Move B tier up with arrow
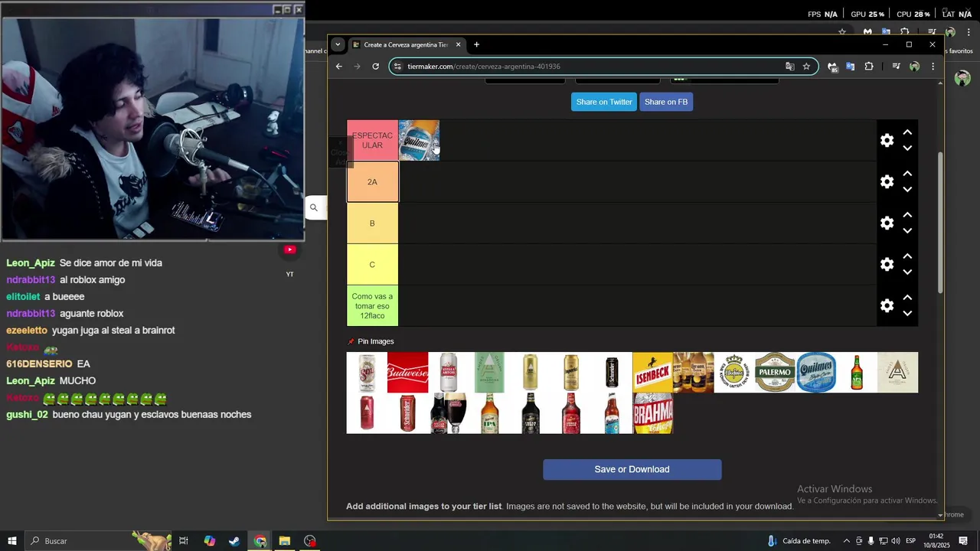The image size is (980, 551). click(907, 215)
